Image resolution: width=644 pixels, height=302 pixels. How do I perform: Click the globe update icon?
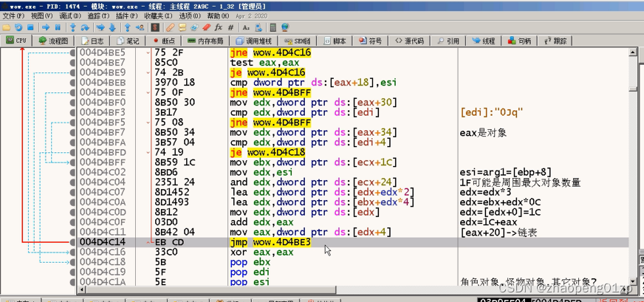point(285,27)
